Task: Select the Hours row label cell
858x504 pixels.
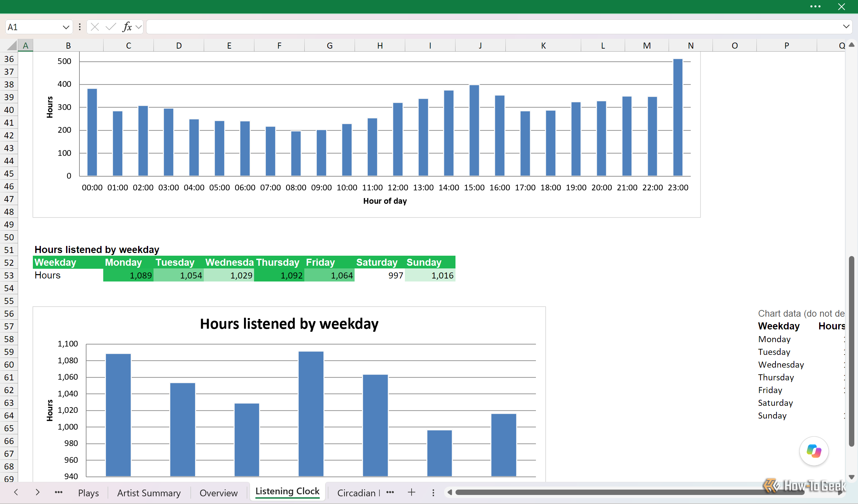Action: (68, 275)
